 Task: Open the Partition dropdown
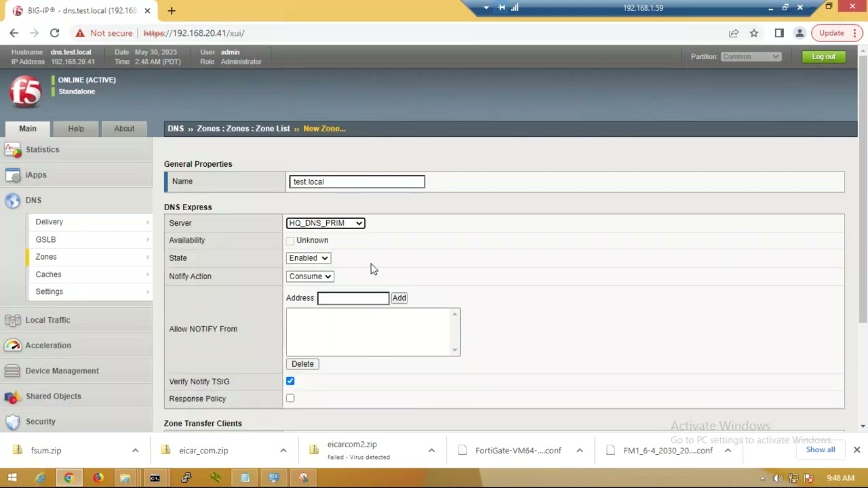tap(751, 57)
